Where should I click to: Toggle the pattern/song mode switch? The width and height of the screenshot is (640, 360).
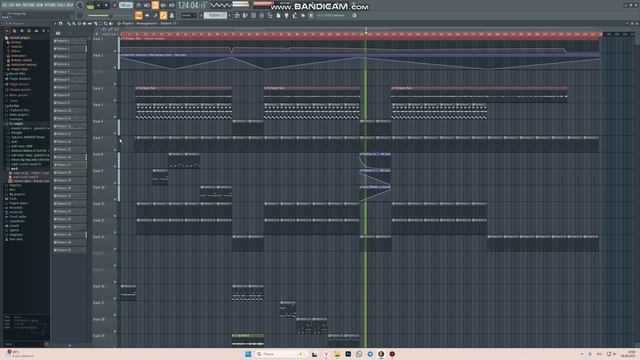pyautogui.click(x=90, y=6)
